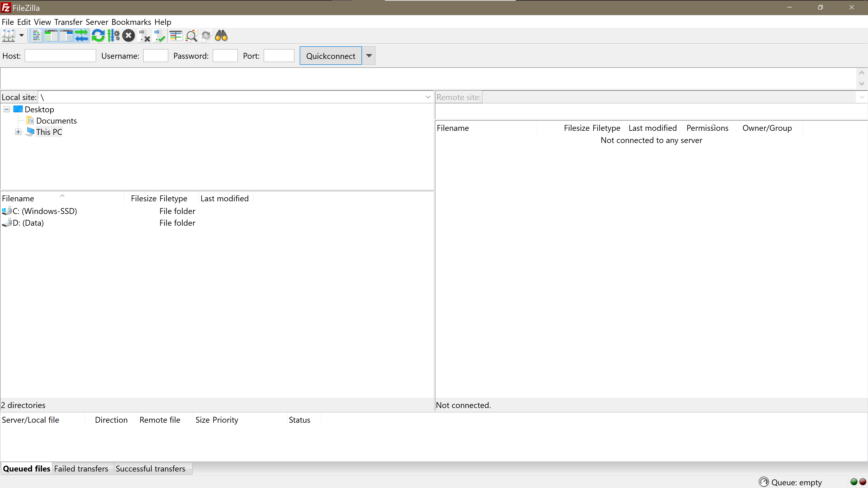This screenshot has height=488, width=868.
Task: Click the FileZilla logo in the title bar
Action: (6, 7)
